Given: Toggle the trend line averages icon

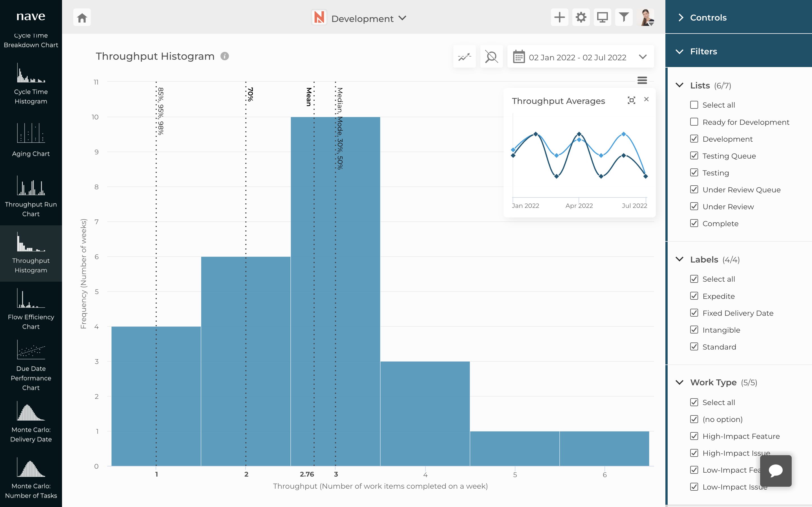Looking at the screenshot, I should click(x=464, y=57).
